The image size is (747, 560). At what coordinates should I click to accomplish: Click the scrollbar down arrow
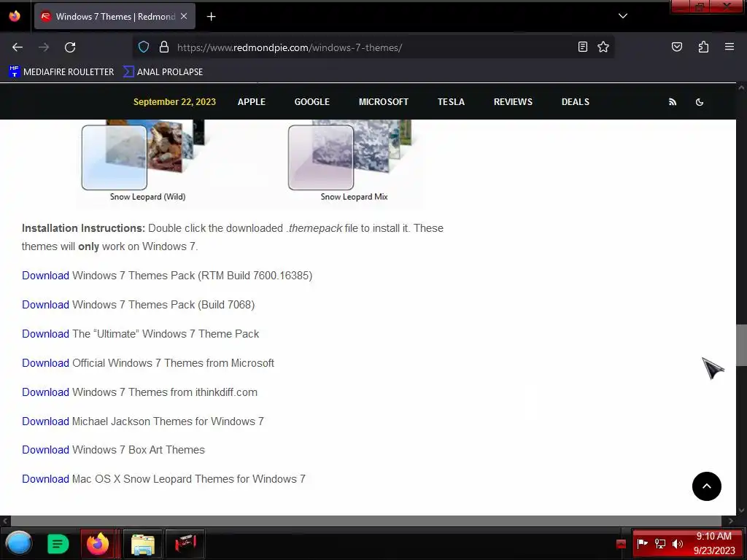tap(741, 511)
